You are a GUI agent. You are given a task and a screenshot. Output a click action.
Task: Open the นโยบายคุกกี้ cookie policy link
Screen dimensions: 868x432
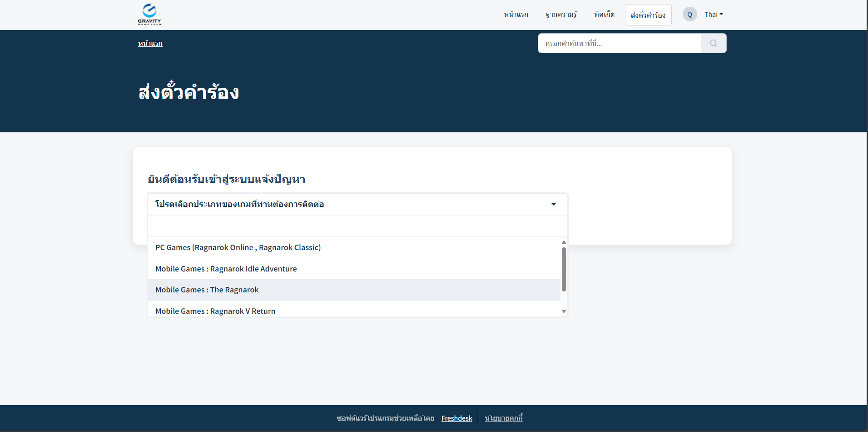click(x=504, y=418)
